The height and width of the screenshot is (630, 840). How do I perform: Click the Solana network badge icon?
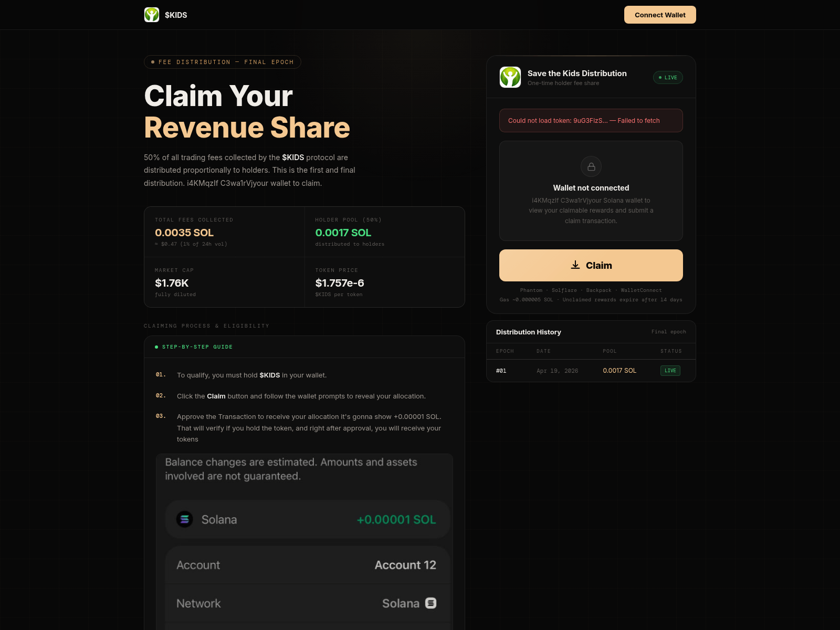[x=430, y=603]
